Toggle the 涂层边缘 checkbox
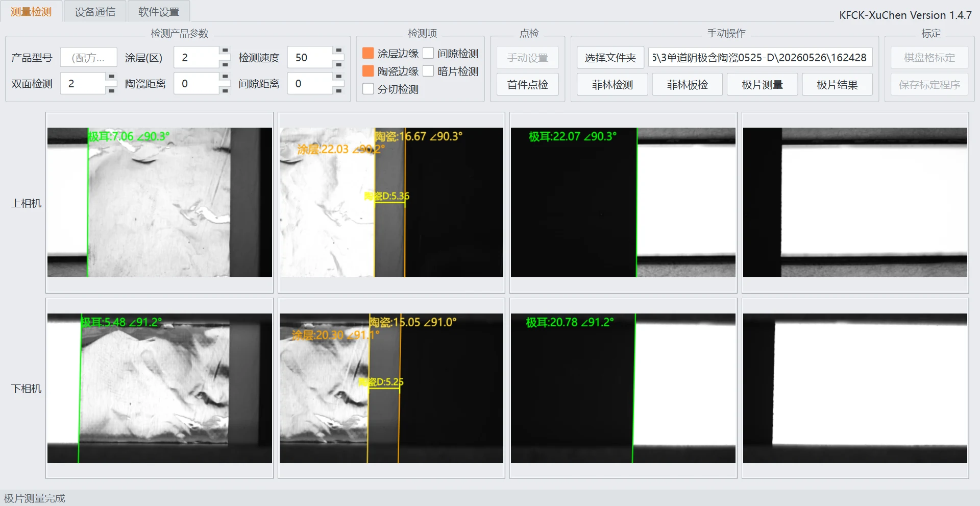980x506 pixels. point(368,53)
